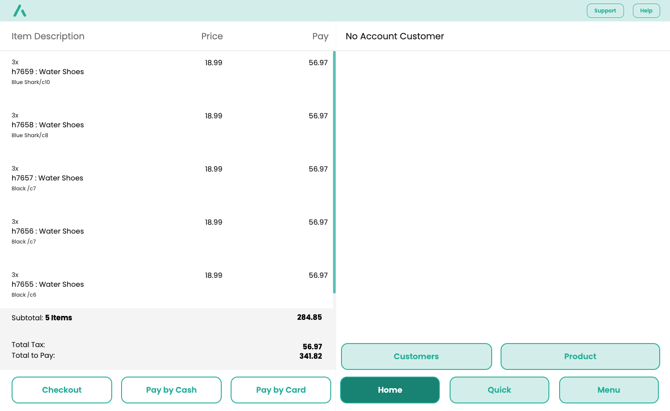Select the h7658 Water Shoes line

48,125
